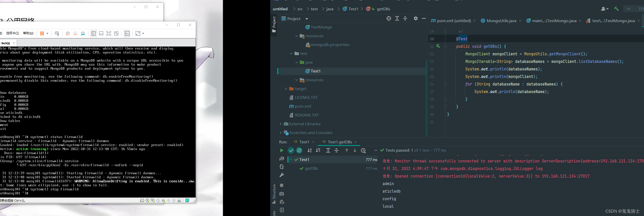This screenshot has height=216, width=644.
Task: Send Ctrl+Alt+Del to the virtual machine
Action: click(57, 33)
